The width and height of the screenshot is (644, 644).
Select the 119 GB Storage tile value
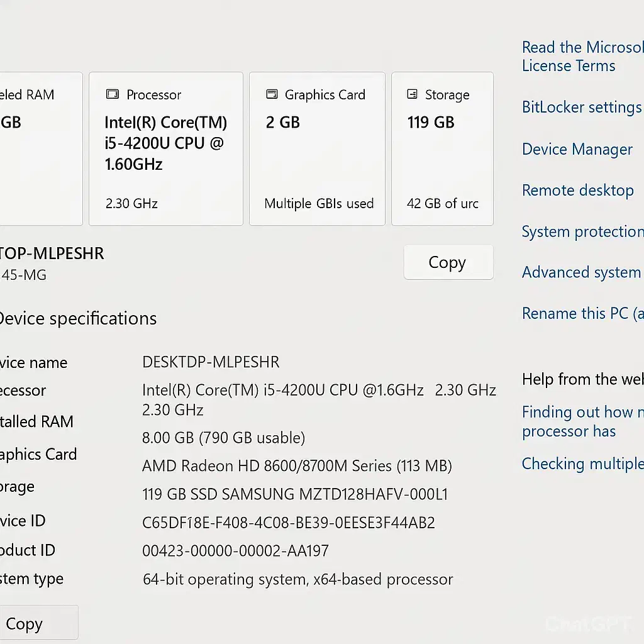click(x=431, y=122)
